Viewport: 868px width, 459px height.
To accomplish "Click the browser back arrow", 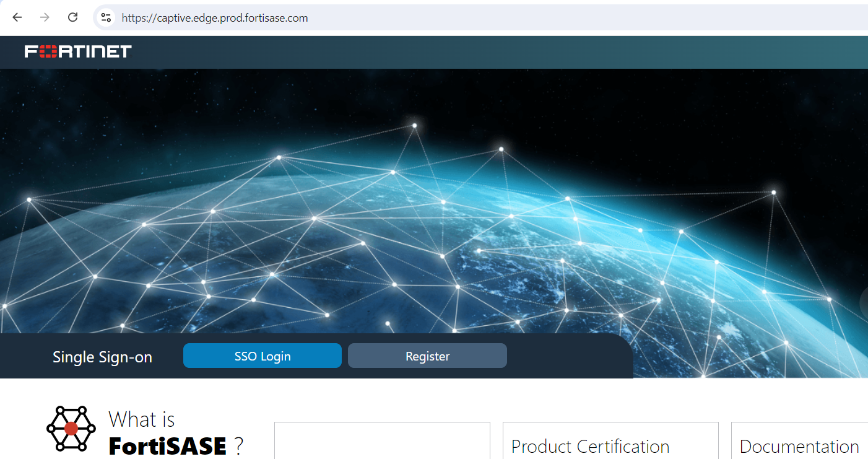I will pyautogui.click(x=17, y=17).
